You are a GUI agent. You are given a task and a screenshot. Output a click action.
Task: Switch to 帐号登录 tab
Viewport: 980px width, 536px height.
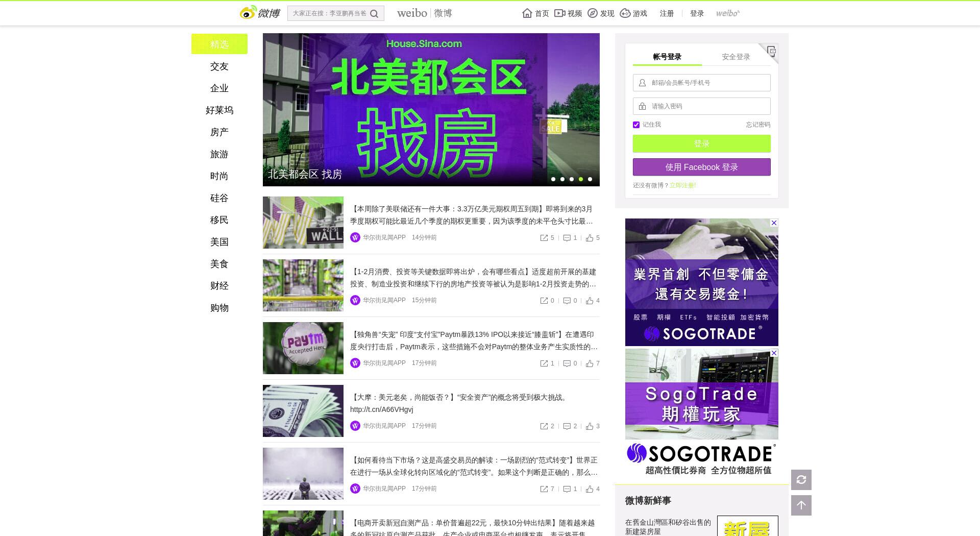pyautogui.click(x=667, y=57)
